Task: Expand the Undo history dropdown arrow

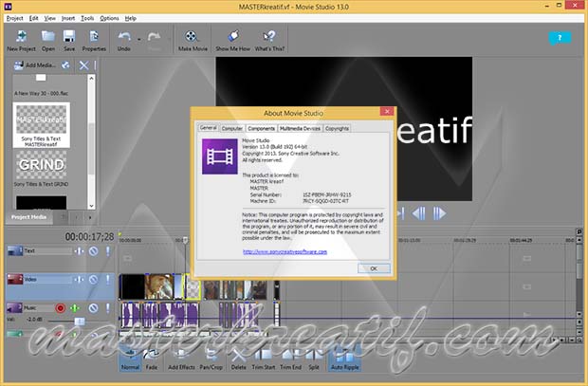Action: [x=139, y=39]
